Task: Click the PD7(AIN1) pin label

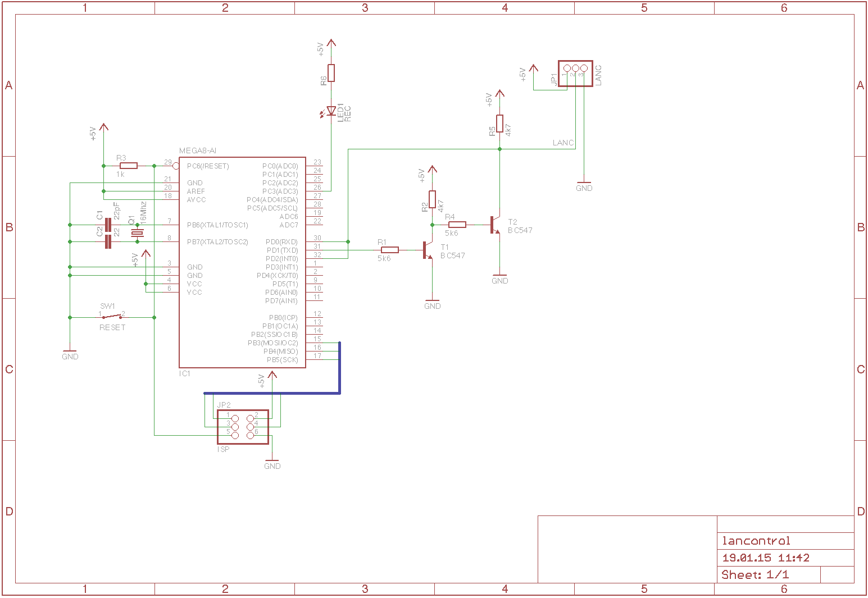Action: point(281,301)
